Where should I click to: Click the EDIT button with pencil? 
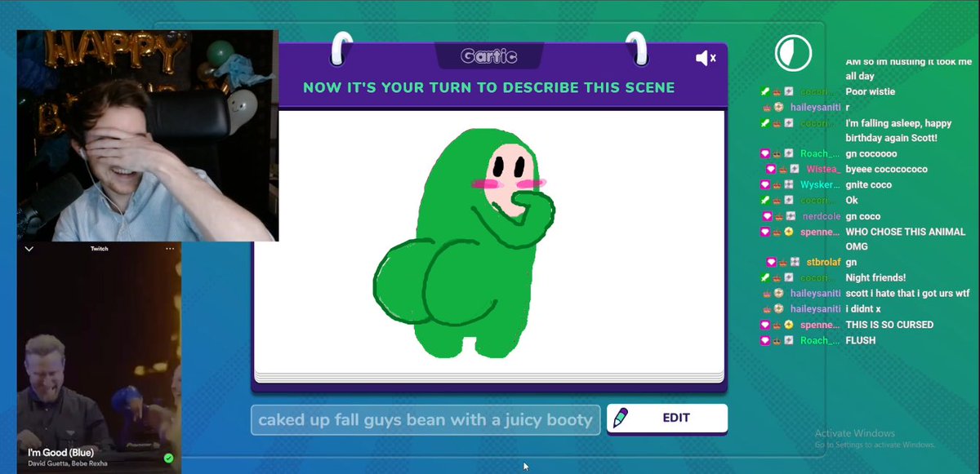click(x=667, y=418)
